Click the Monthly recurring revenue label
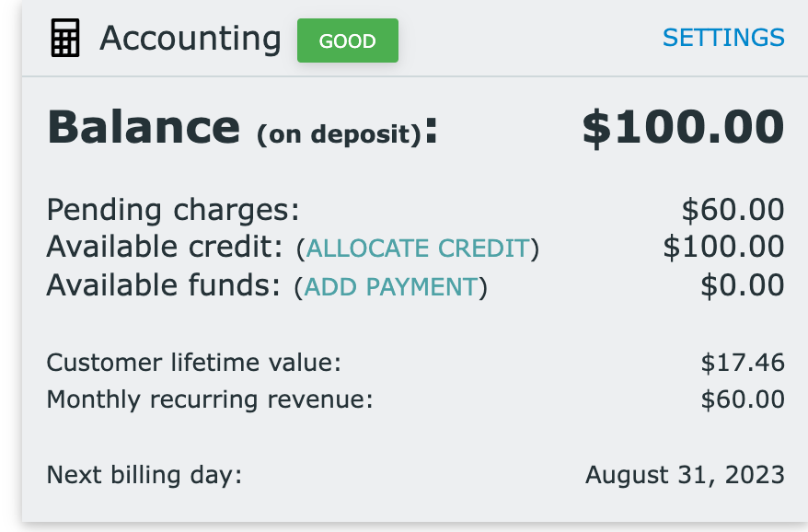Screen dimensions: 808x532 (210, 399)
